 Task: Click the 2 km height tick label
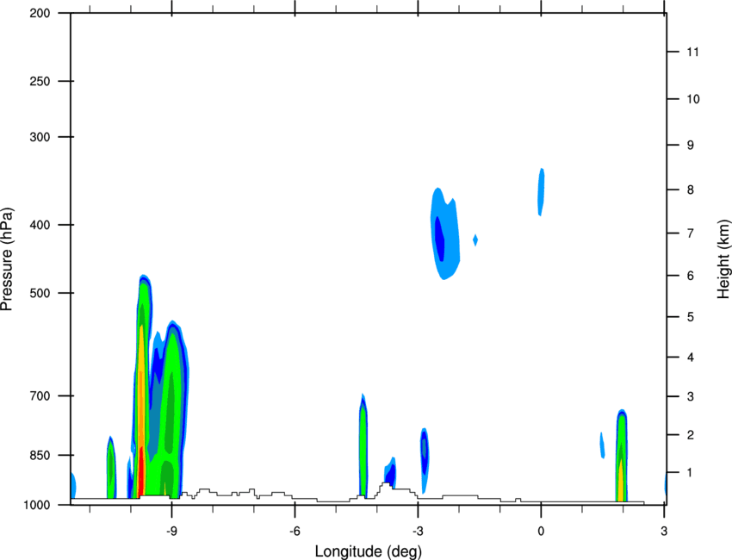pos(690,435)
